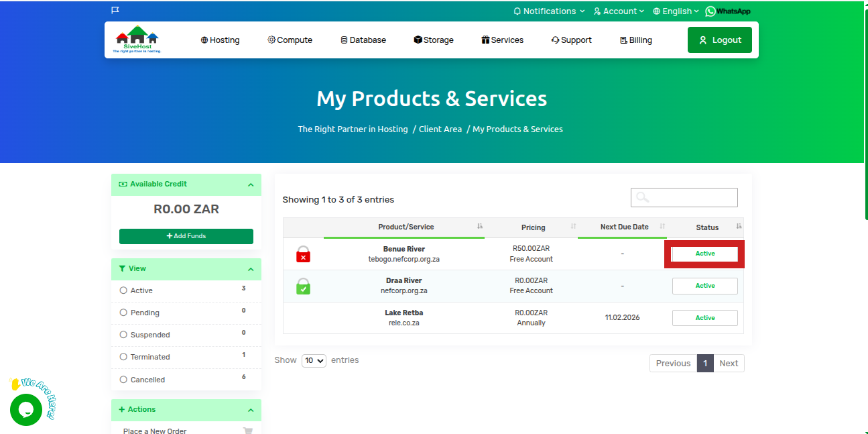Viewport: 868px width, 434px height.
Task: Click the flag icon at top left
Action: tap(115, 11)
